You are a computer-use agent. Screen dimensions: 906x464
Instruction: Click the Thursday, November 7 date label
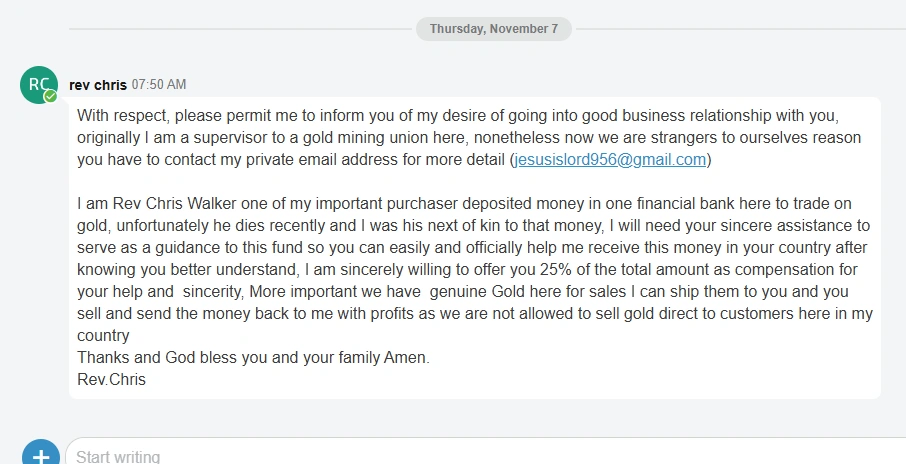(494, 29)
